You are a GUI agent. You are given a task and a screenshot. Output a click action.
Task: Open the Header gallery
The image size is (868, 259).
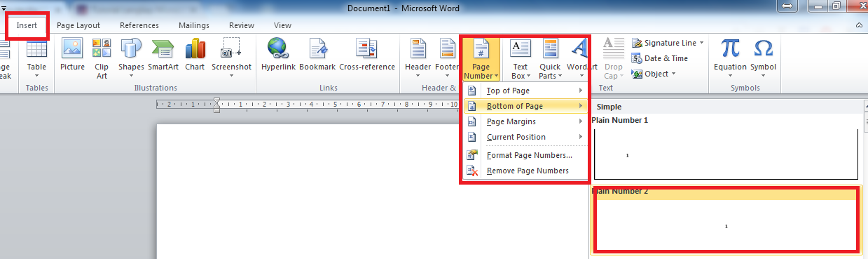[418, 59]
